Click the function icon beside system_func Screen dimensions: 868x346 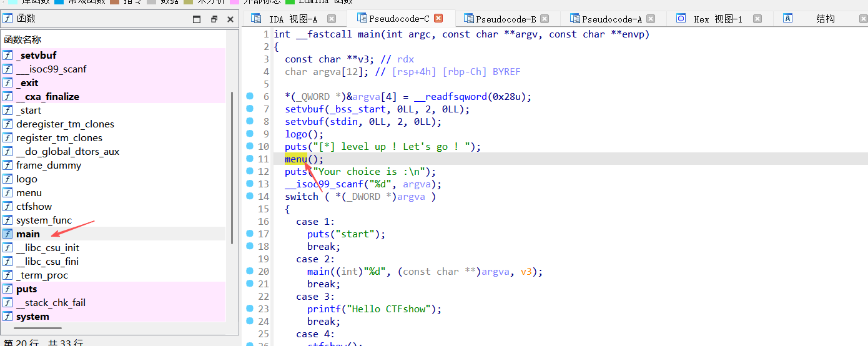tap(8, 220)
